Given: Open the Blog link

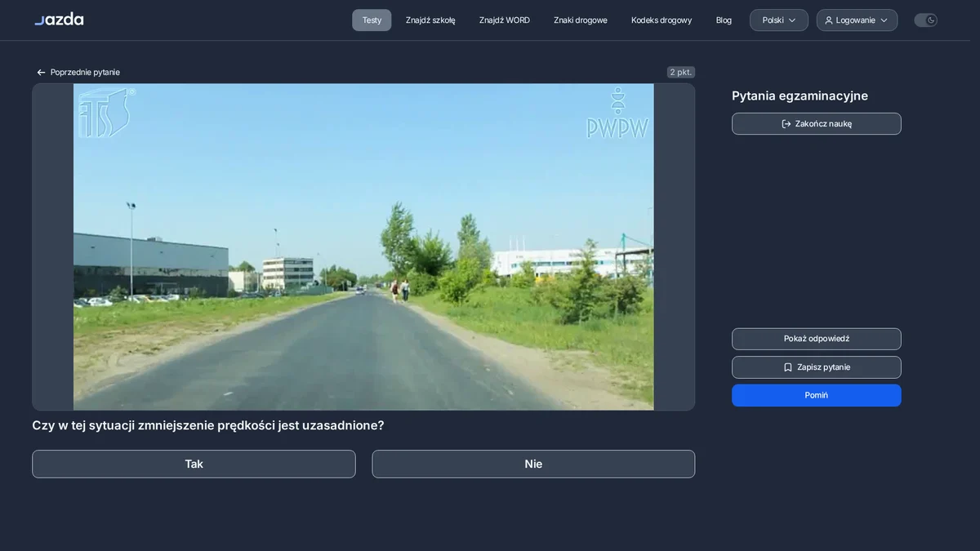Looking at the screenshot, I should coord(724,20).
